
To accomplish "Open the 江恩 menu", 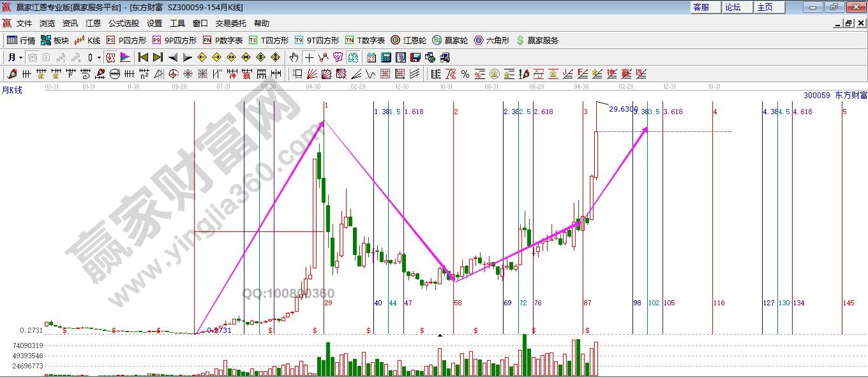I will [x=93, y=23].
